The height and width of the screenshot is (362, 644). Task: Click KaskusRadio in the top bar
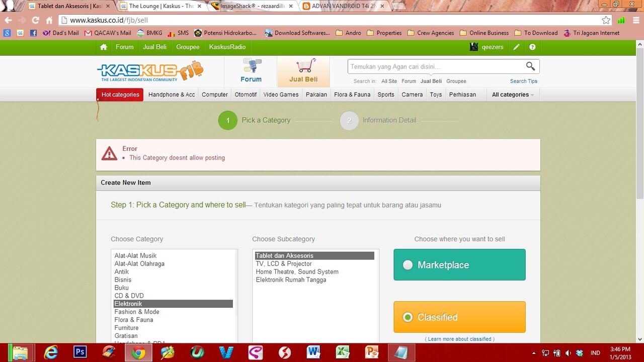click(227, 47)
